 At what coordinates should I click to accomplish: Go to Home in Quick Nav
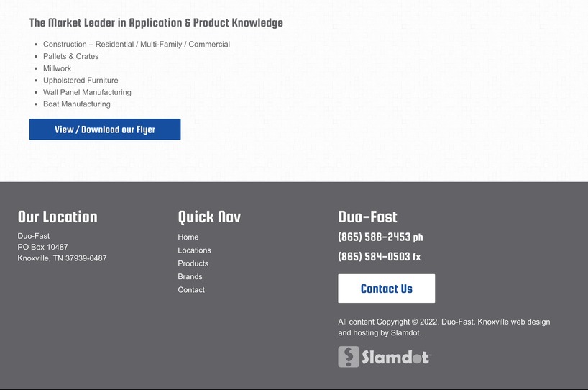click(188, 237)
